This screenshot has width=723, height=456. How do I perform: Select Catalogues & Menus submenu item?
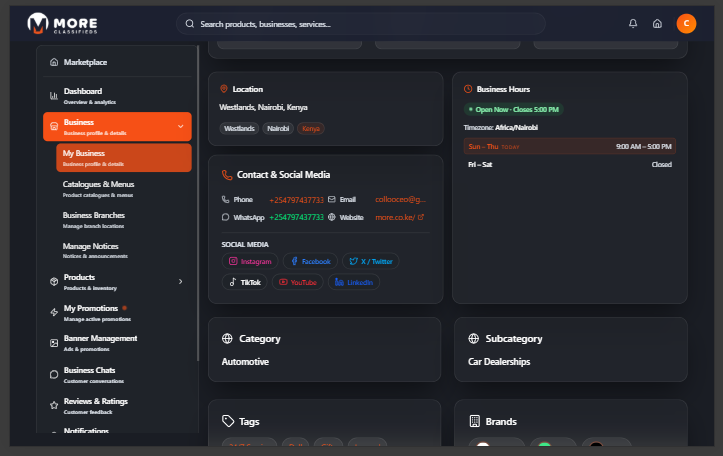(98, 188)
